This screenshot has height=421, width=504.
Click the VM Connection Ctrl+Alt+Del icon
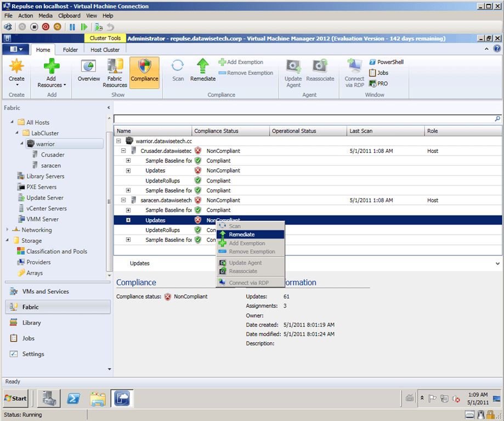(8, 27)
